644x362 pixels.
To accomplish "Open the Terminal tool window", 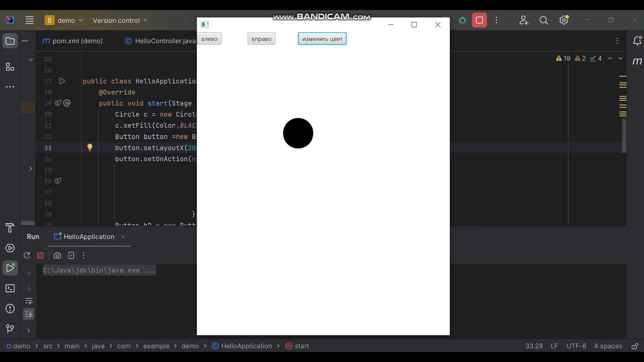I will coord(10,289).
